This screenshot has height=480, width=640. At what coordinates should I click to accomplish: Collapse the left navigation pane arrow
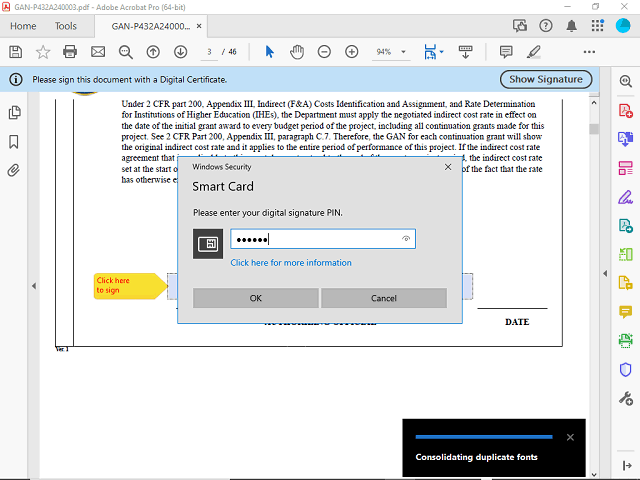(x=34, y=286)
